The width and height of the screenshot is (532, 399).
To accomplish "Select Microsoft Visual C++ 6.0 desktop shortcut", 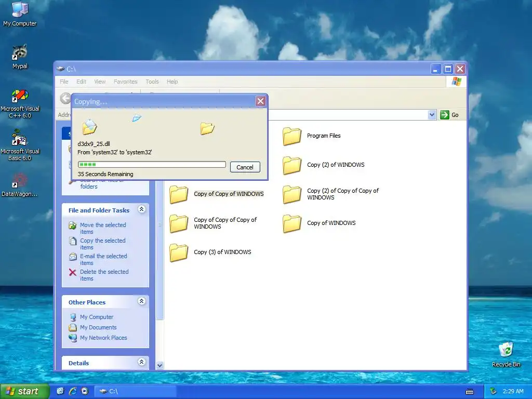I will click(20, 103).
